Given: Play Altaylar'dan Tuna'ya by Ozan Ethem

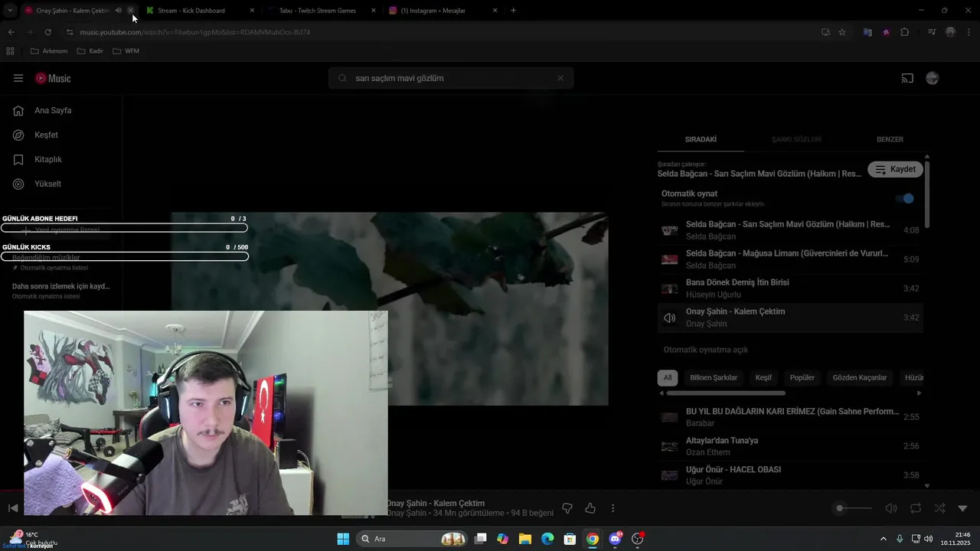Looking at the screenshot, I should point(790,446).
